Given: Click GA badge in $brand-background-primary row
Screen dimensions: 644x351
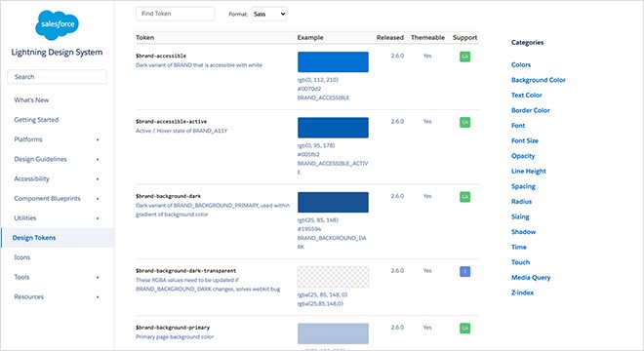Looking at the screenshot, I should [x=464, y=328].
